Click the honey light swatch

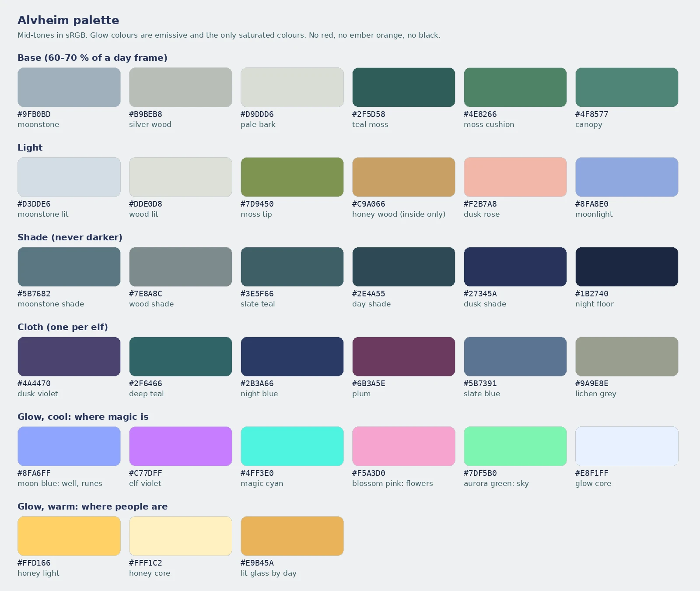(x=69, y=536)
